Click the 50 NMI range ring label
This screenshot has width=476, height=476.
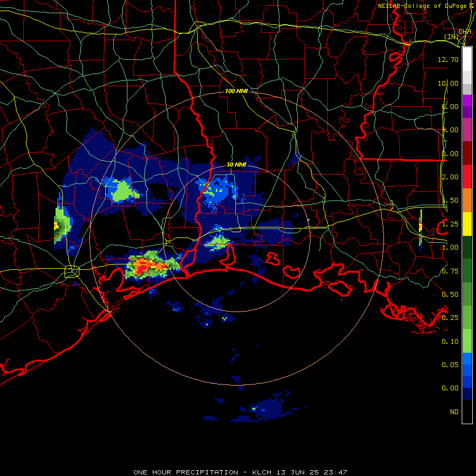click(236, 165)
